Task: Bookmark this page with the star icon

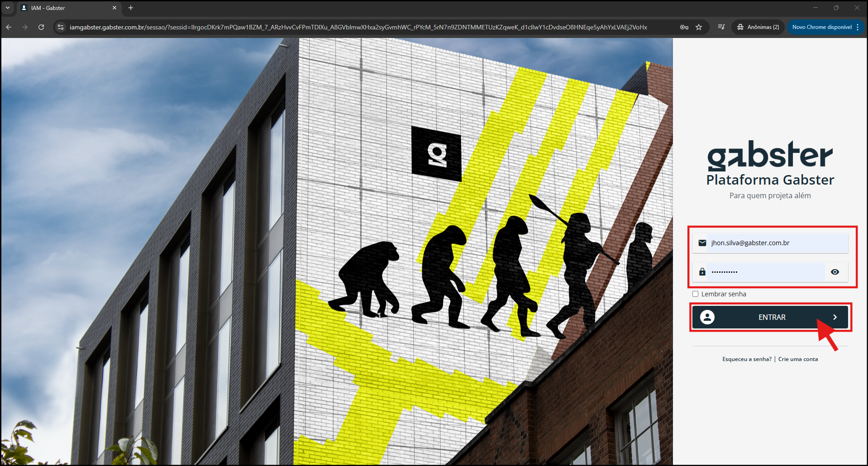Action: pyautogui.click(x=699, y=27)
